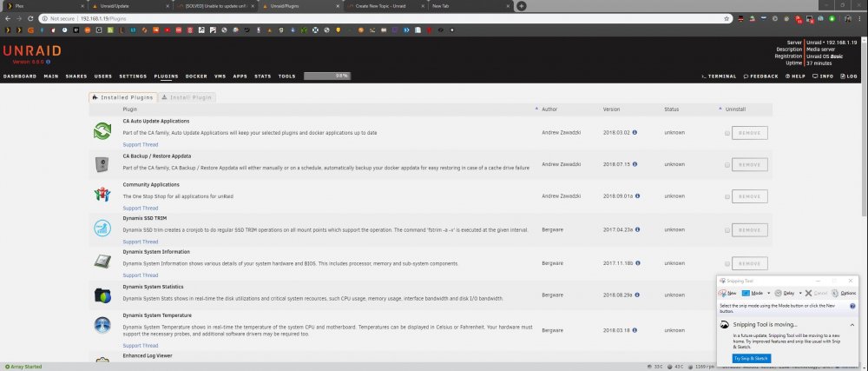868x371 pixels.
Task: Open version info icon next to 2018.09.01a
Action: (x=638, y=196)
